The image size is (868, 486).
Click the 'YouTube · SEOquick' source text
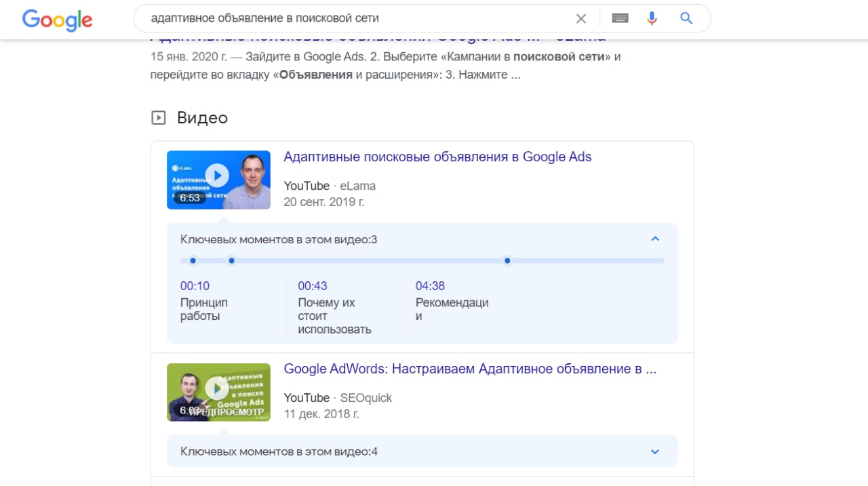click(x=338, y=398)
